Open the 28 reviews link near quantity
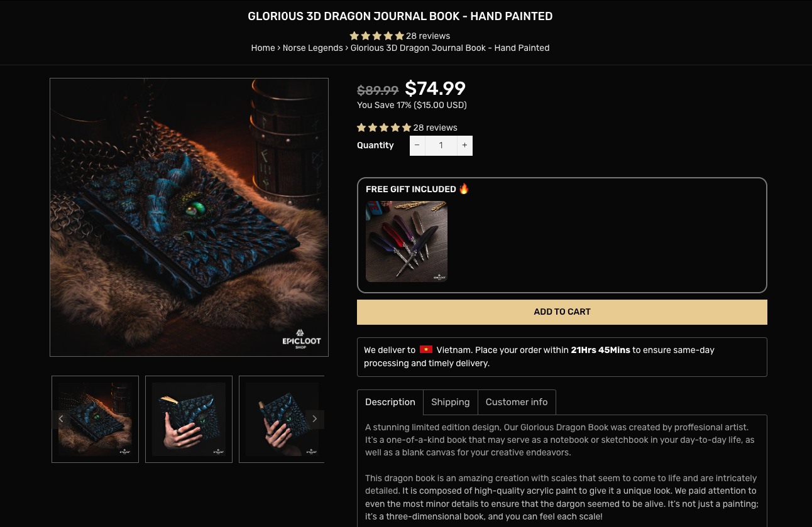This screenshot has width=812, height=527. 435,128
